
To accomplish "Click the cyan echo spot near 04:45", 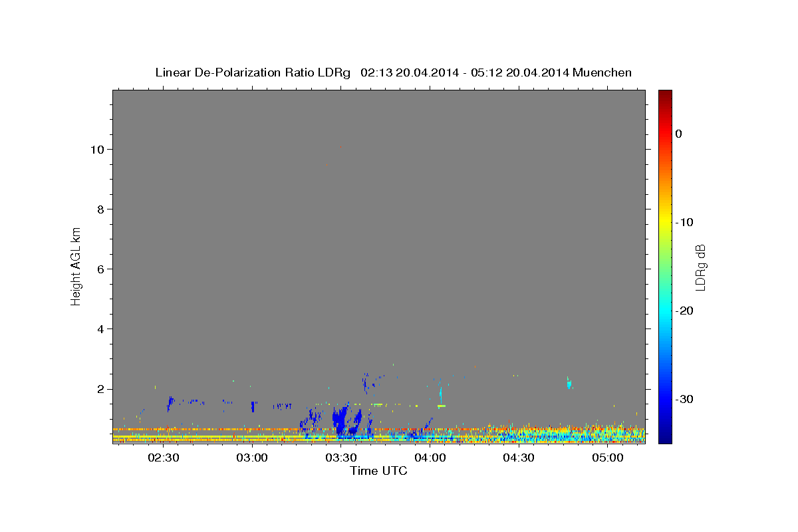I will click(x=569, y=383).
